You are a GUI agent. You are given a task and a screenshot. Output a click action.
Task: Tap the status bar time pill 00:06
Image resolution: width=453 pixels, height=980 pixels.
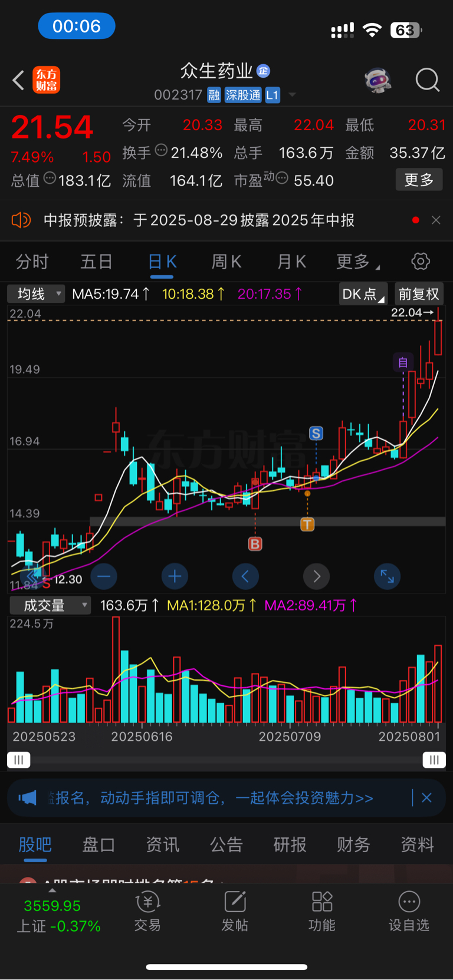tap(77, 27)
